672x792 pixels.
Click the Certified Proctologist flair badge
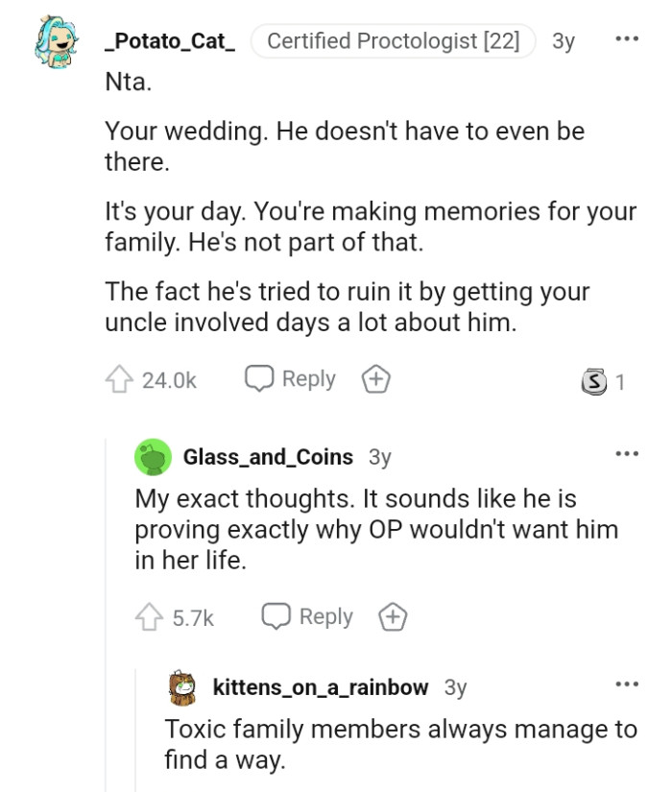[x=393, y=41]
